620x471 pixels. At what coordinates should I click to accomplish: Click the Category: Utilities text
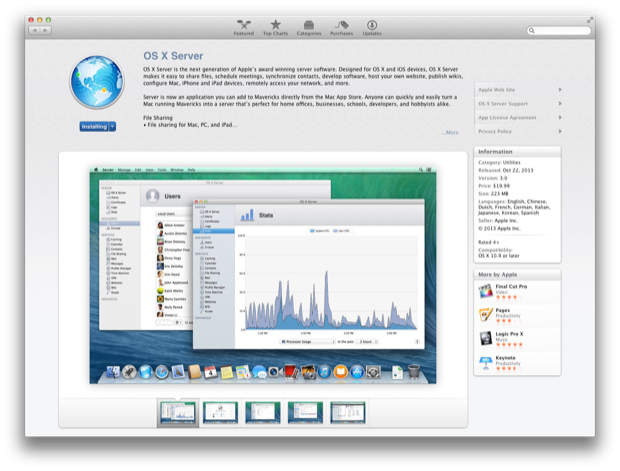[499, 163]
